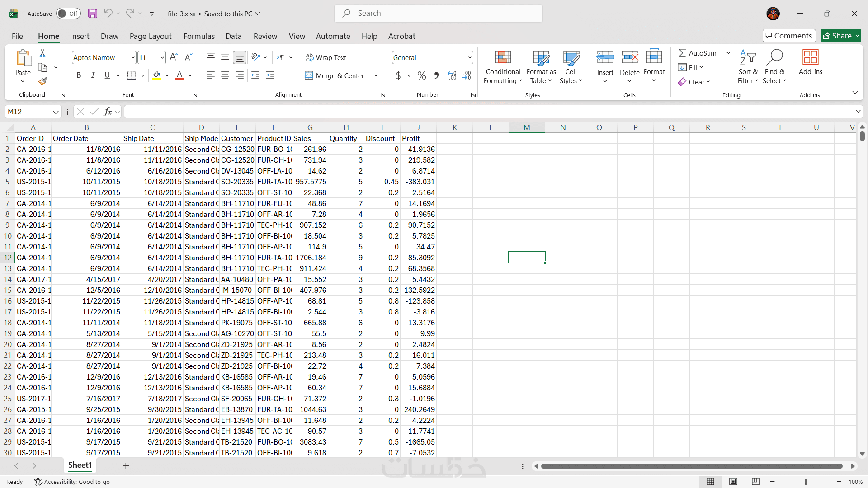Toggle Bold formatting
Viewport: 868px width, 488px height.
tap(79, 75)
